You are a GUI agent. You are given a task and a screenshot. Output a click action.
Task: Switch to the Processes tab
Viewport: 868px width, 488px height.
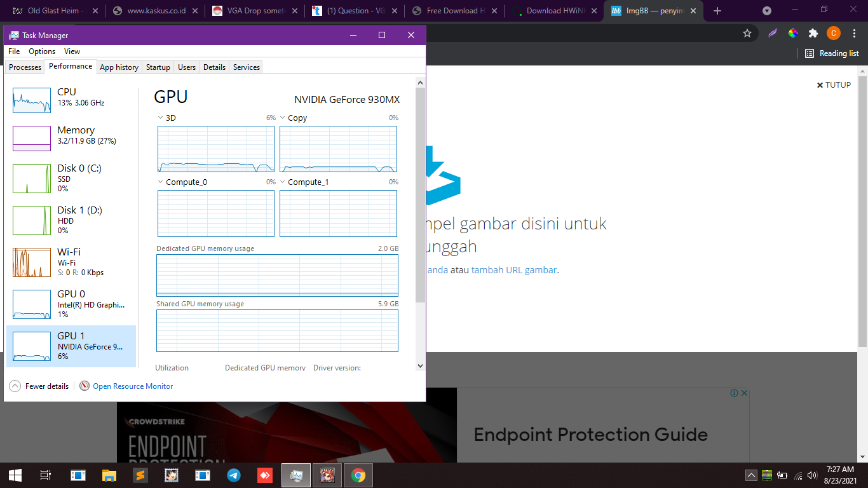[25, 67]
